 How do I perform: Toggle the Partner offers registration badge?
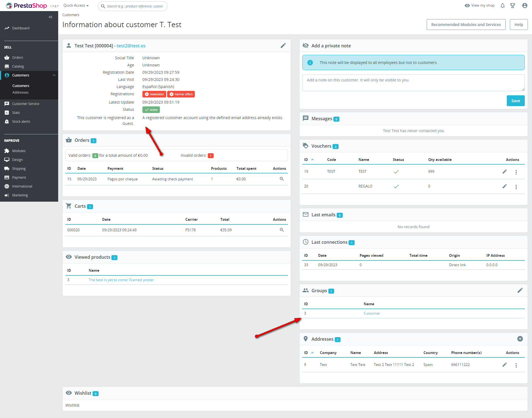click(x=181, y=94)
